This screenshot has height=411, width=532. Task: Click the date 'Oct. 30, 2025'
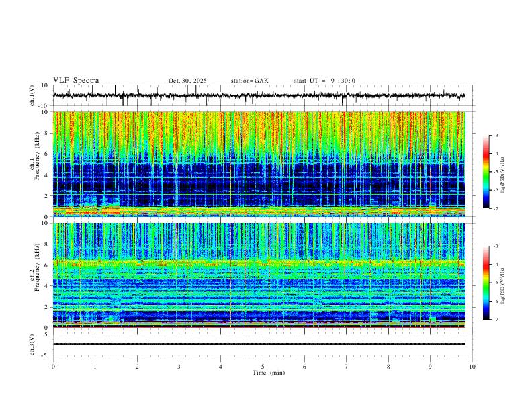[187, 81]
